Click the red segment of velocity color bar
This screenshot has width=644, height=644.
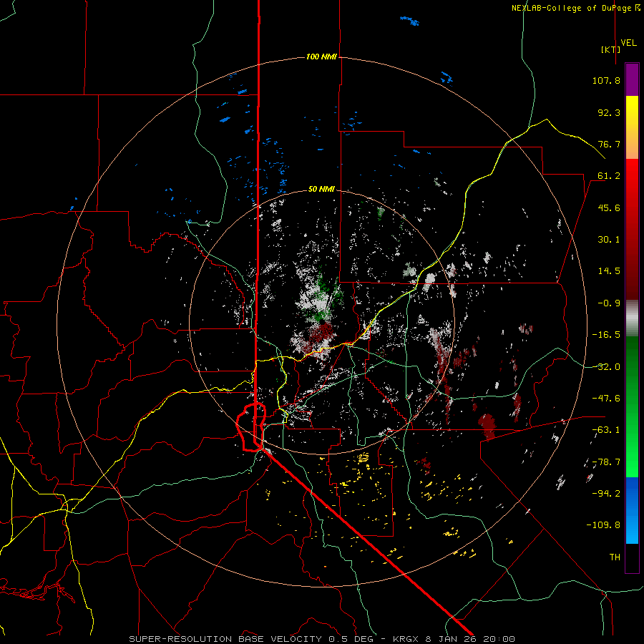pyautogui.click(x=632, y=229)
